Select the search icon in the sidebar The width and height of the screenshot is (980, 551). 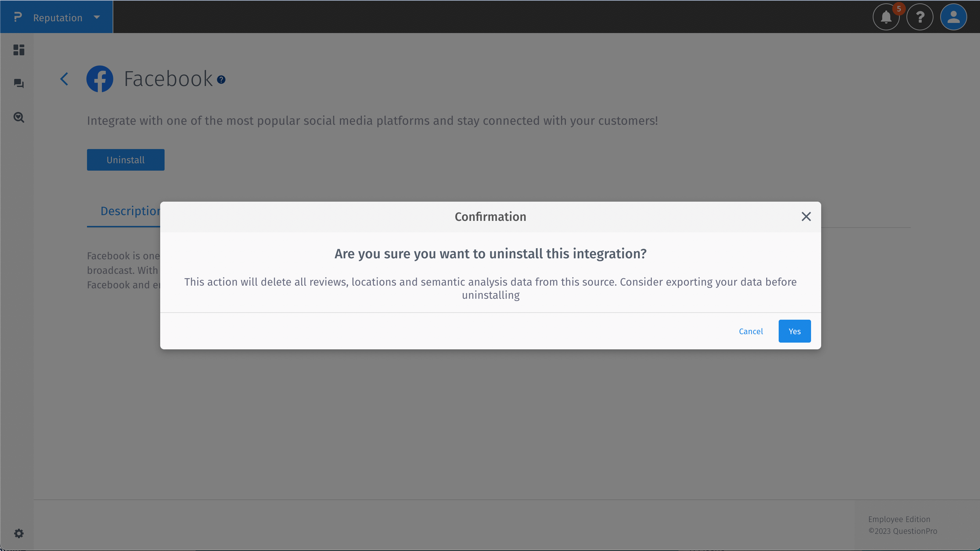18,117
